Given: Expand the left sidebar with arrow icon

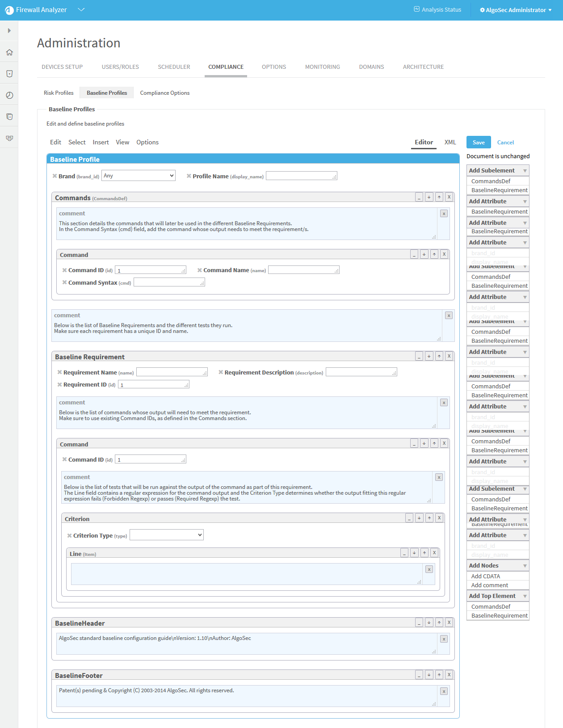Looking at the screenshot, I should pyautogui.click(x=9, y=31).
